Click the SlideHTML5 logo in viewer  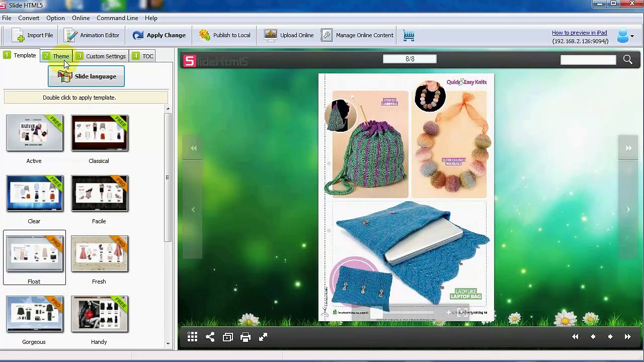tap(215, 61)
